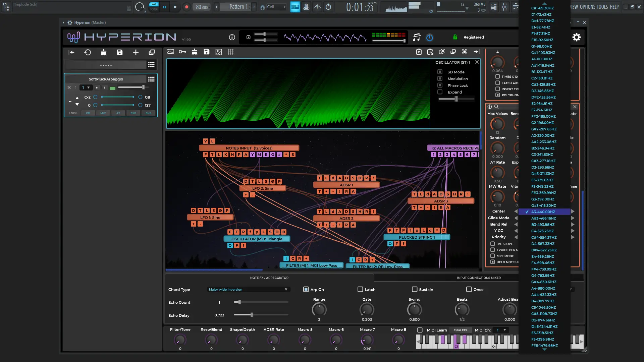The height and width of the screenshot is (362, 644).
Task: Open the Hyperion settings gear
Action: [x=576, y=37]
